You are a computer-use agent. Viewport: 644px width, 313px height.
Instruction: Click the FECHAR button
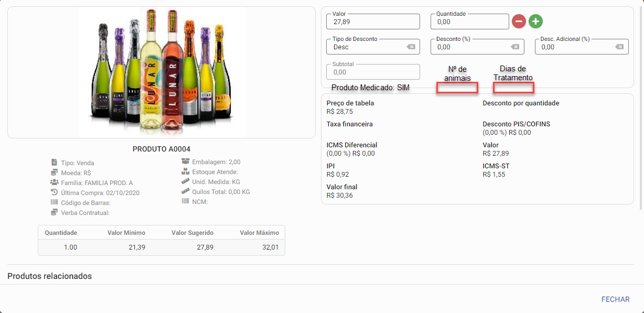616,299
